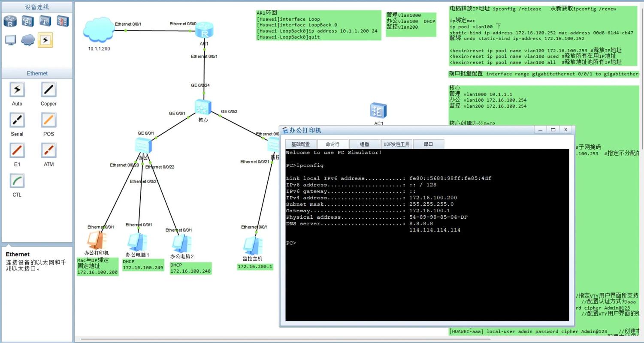Select the 办公打印机 device icon
The height and width of the screenshot is (343, 644).
[97, 241]
